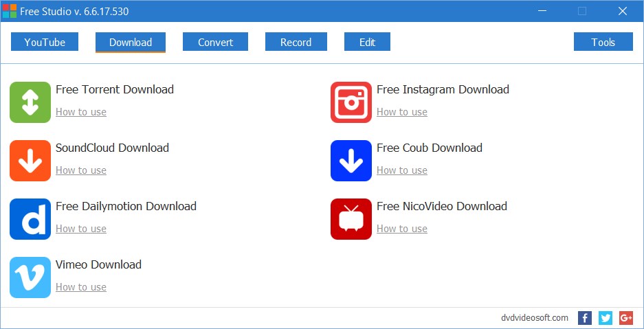Open 'How to use' for Free Torrent Download
Screen dimensions: 644x329
(x=81, y=112)
